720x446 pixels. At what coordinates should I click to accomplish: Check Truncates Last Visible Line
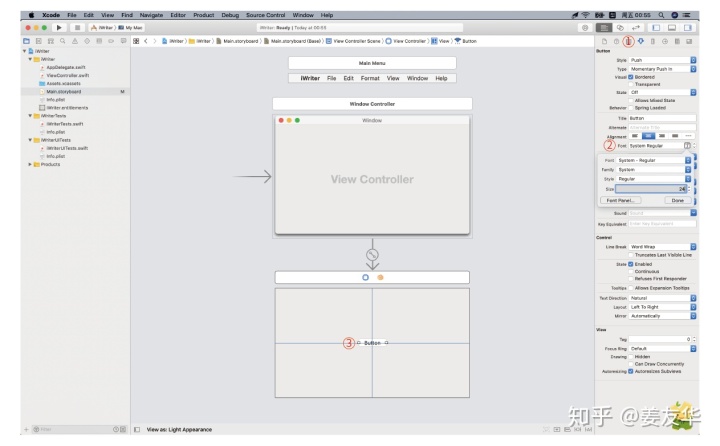click(630, 255)
